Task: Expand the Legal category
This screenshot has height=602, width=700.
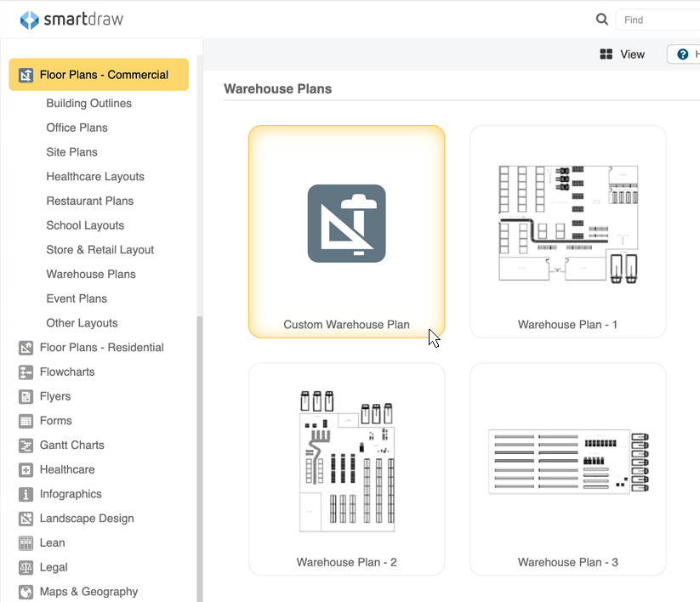Action: pyautogui.click(x=54, y=567)
